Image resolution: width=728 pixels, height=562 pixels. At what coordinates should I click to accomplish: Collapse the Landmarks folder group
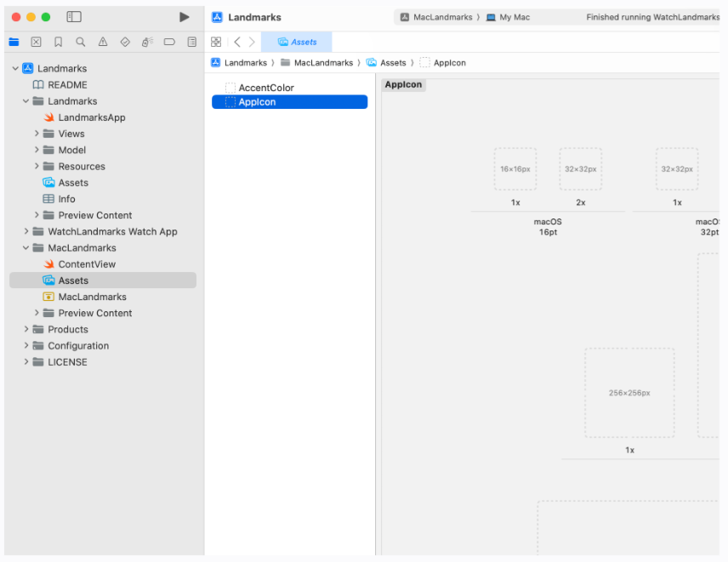click(x=26, y=101)
